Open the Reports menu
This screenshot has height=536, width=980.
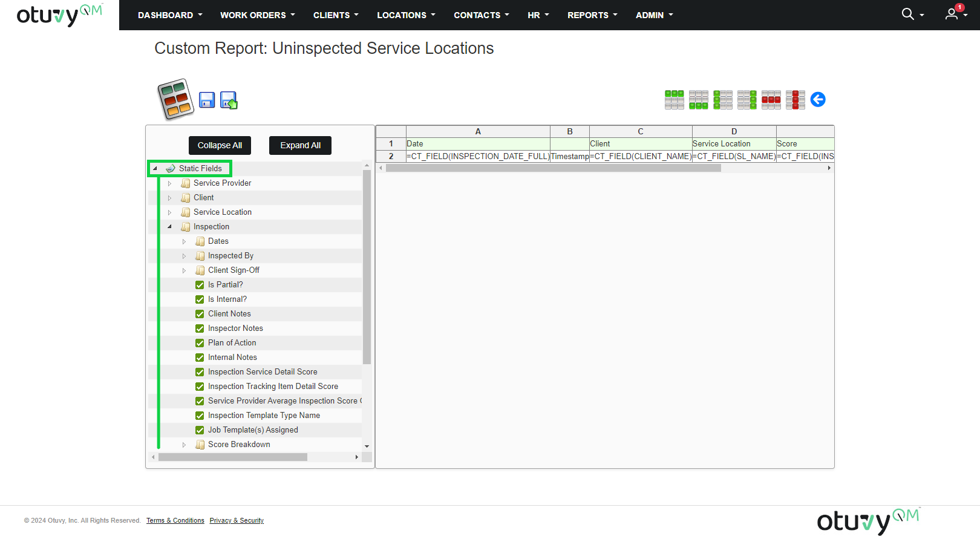pos(592,15)
